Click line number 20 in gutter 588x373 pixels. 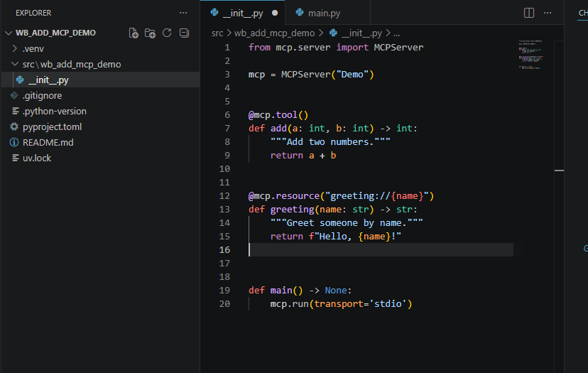[224, 303]
